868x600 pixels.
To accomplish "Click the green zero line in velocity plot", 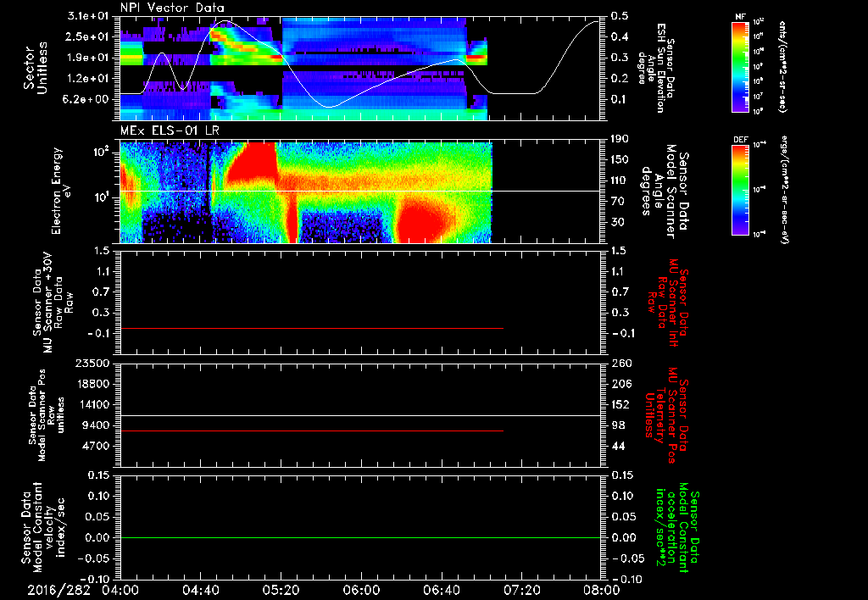I will 360,537.
